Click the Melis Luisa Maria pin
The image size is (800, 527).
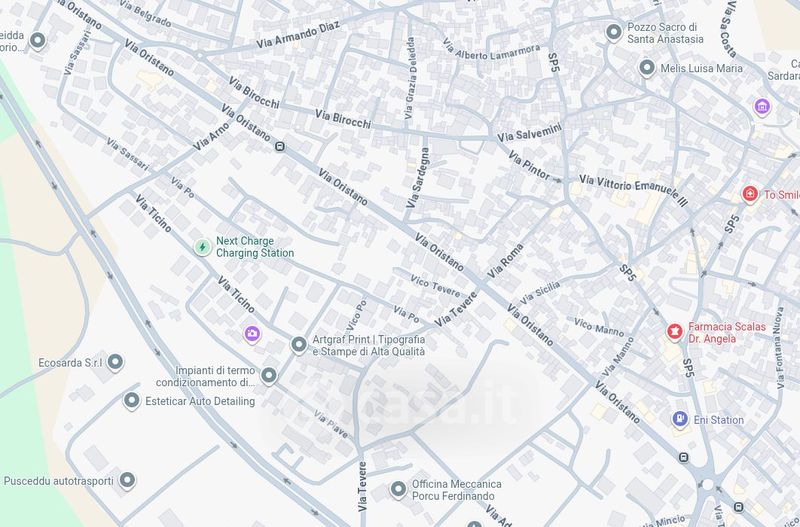click(647, 68)
